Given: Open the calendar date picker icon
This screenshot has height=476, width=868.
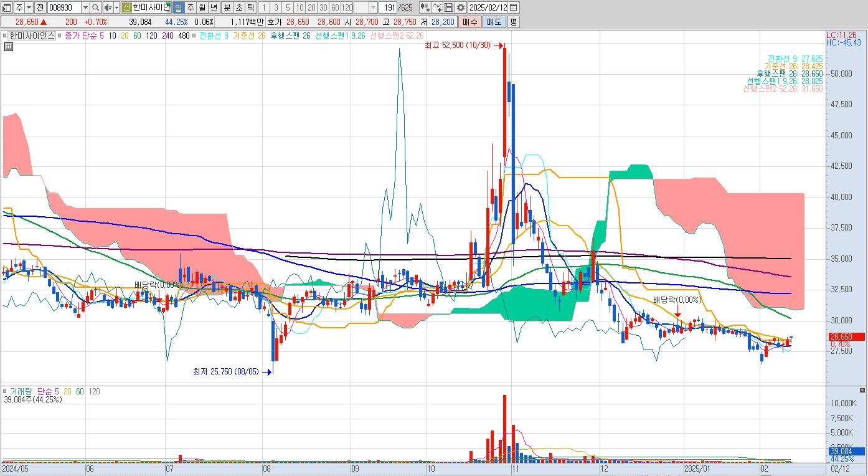Looking at the screenshot, I should point(514,7).
